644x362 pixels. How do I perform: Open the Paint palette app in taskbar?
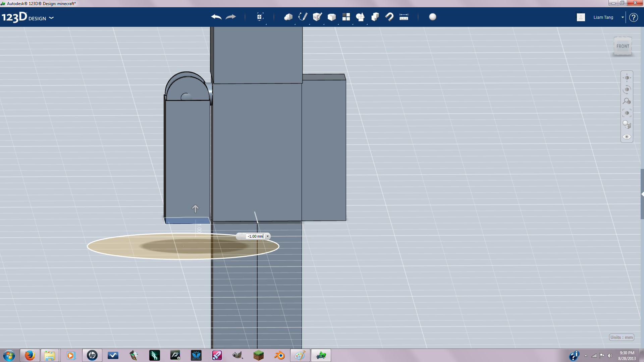point(300,355)
